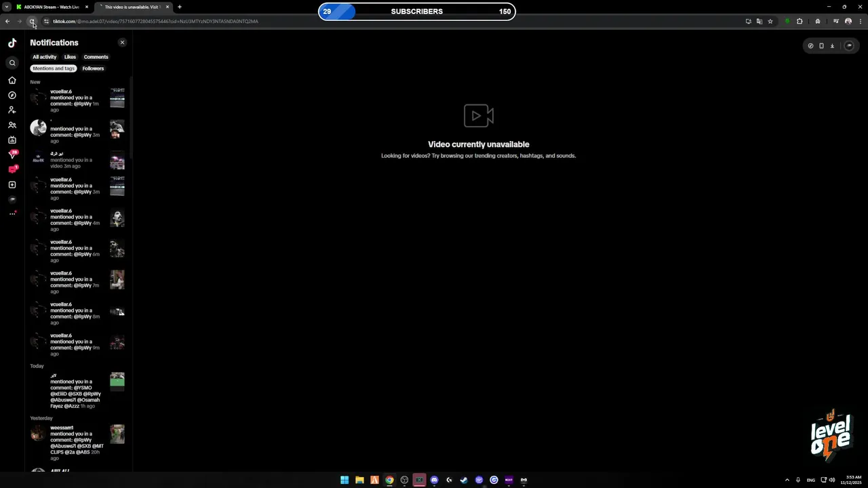Open the video mention notification from 3m ago
The height and width of the screenshot is (488, 868).
(77, 161)
